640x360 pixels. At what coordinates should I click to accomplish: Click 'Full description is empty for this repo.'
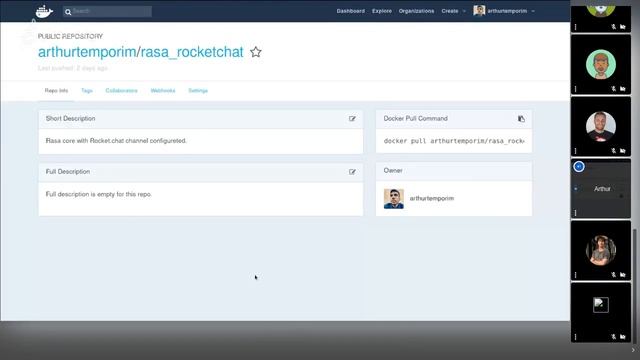[99, 194]
